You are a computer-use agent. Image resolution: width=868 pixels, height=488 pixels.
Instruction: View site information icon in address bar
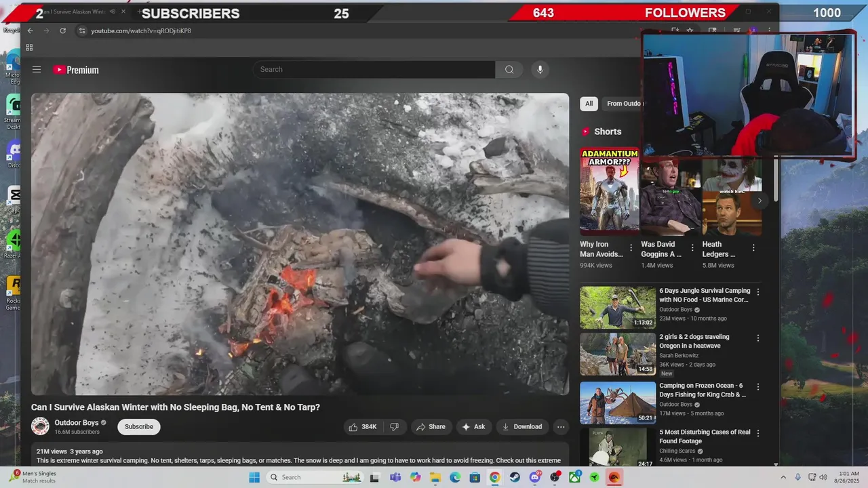coord(82,30)
